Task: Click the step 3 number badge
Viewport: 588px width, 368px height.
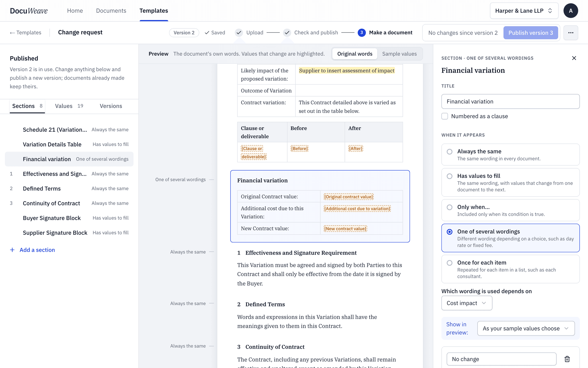Action: click(361, 33)
